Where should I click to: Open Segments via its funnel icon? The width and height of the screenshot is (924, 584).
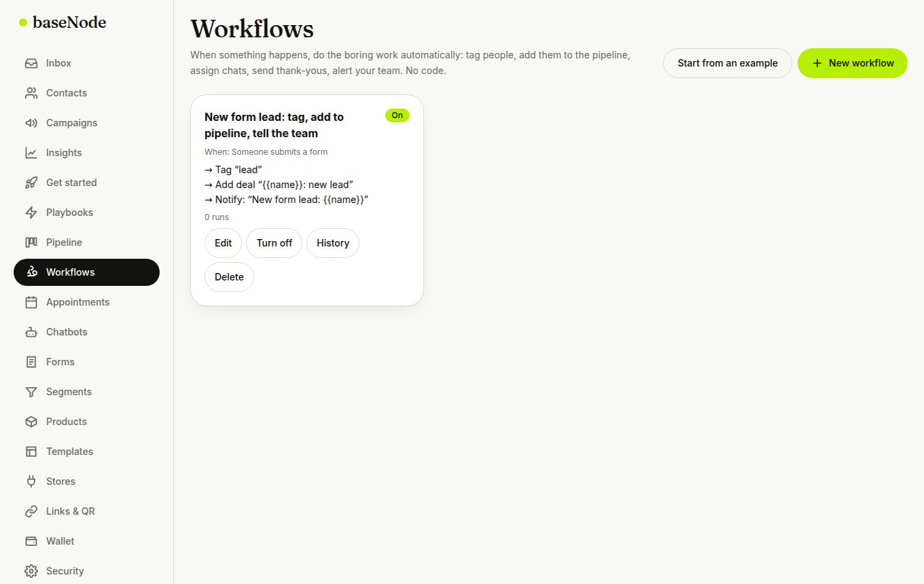click(x=31, y=392)
